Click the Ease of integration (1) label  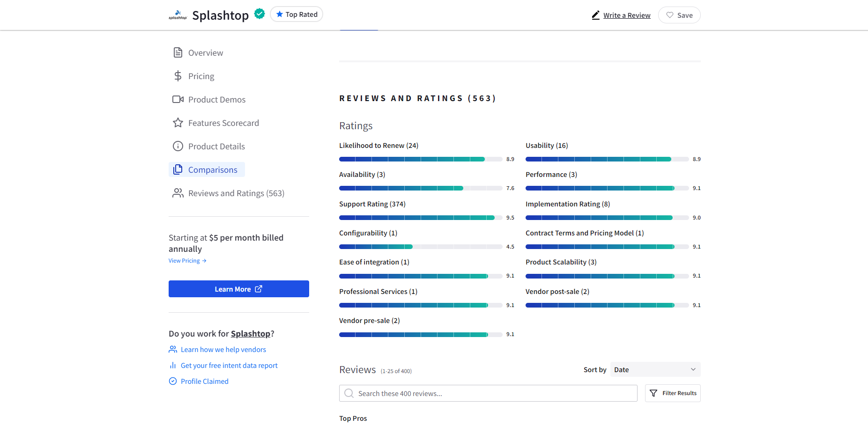point(374,262)
